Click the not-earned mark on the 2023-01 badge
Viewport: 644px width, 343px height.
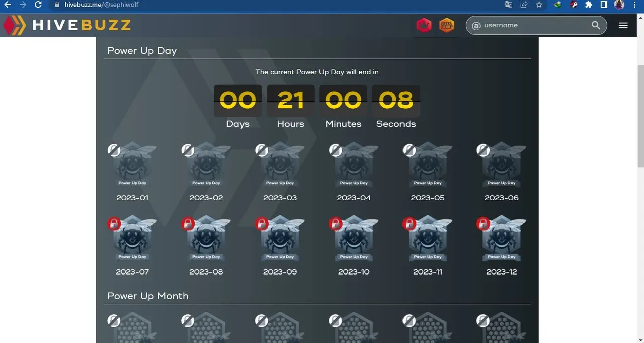pyautogui.click(x=114, y=150)
